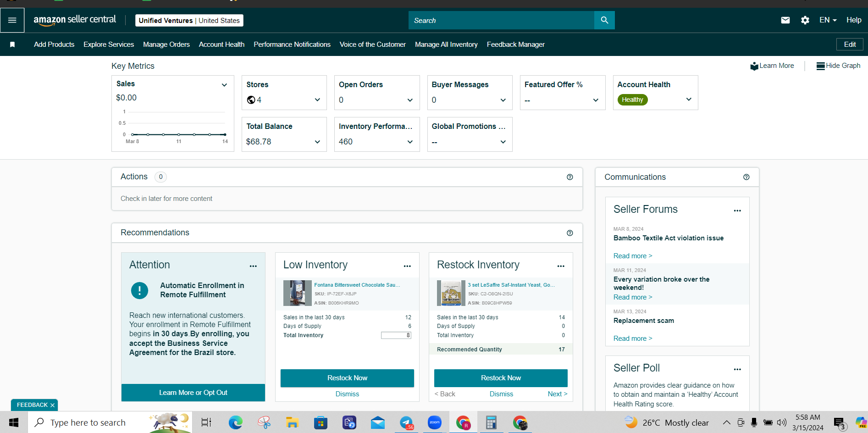This screenshot has width=868, height=433.
Task: Click the globe icon in Stores card
Action: pyautogui.click(x=251, y=100)
